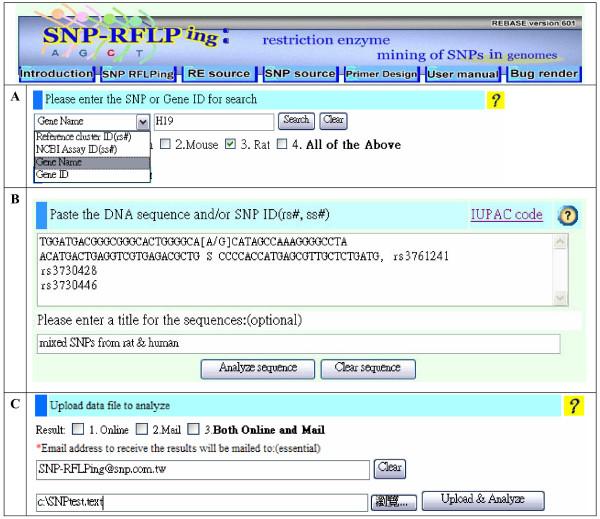The image size is (600, 519).
Task: Click the yellow help icon in upload section
Action: tap(574, 405)
